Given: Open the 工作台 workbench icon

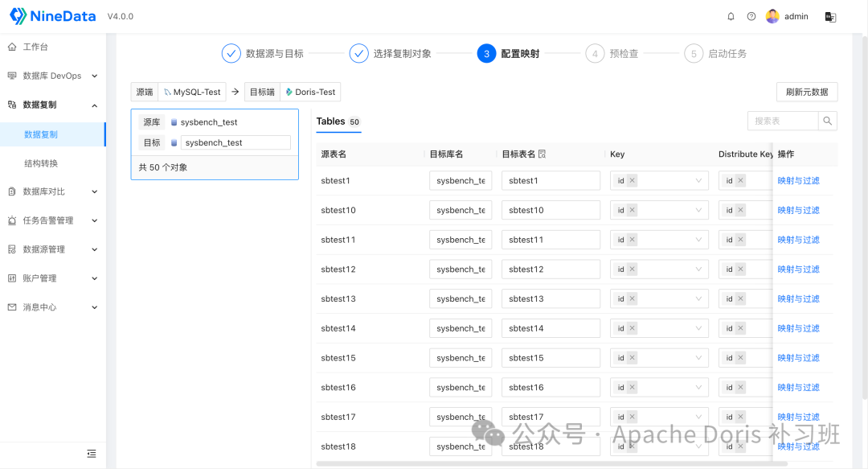Looking at the screenshot, I should (x=11, y=46).
